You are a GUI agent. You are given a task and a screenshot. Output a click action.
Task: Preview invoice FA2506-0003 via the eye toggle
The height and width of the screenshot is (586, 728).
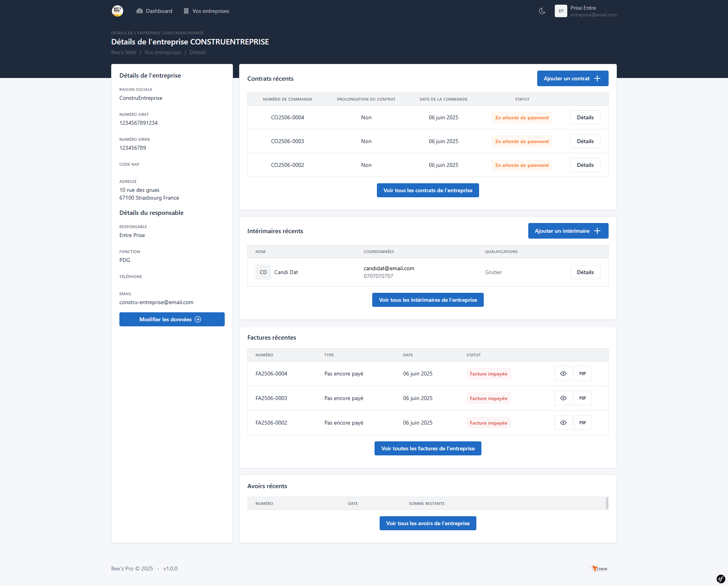click(x=563, y=398)
